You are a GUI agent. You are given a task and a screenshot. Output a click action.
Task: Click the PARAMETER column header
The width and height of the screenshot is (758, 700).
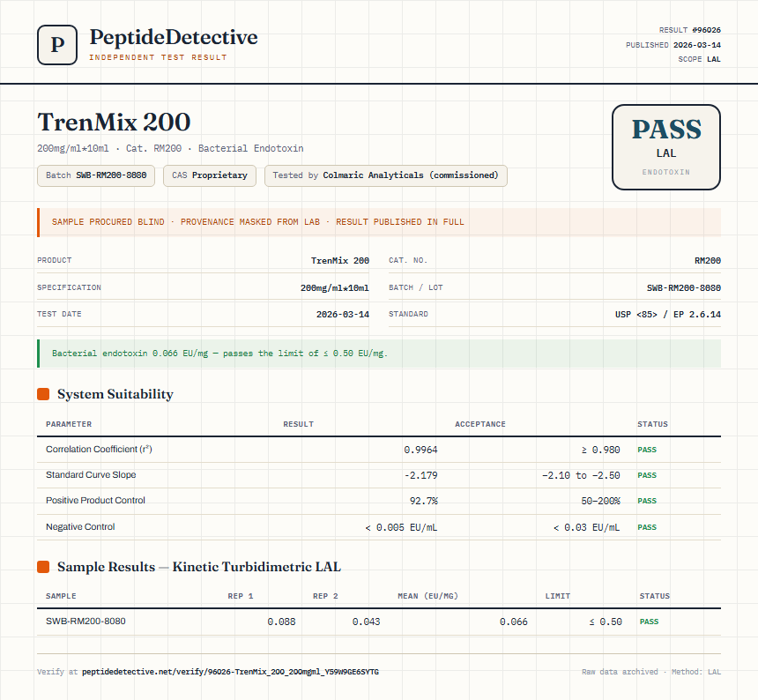[x=69, y=424]
